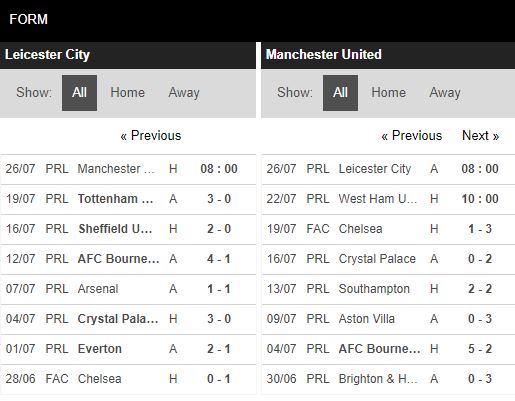Open the Sheffield United 2 - 0 match
This screenshot has height=401, width=515.
(128, 229)
